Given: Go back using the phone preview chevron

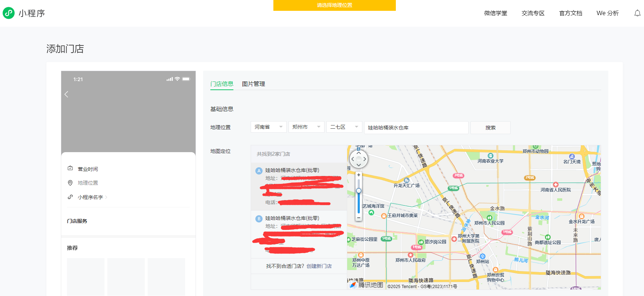Looking at the screenshot, I should pos(66,94).
